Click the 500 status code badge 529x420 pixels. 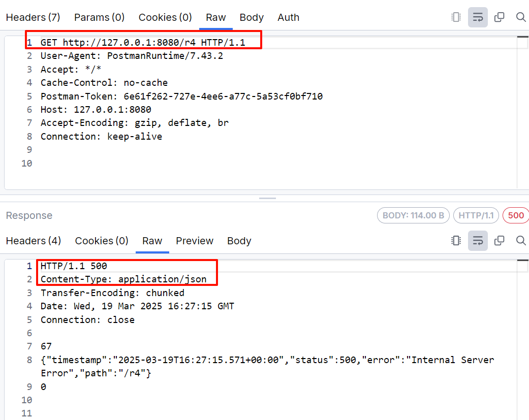coord(515,215)
